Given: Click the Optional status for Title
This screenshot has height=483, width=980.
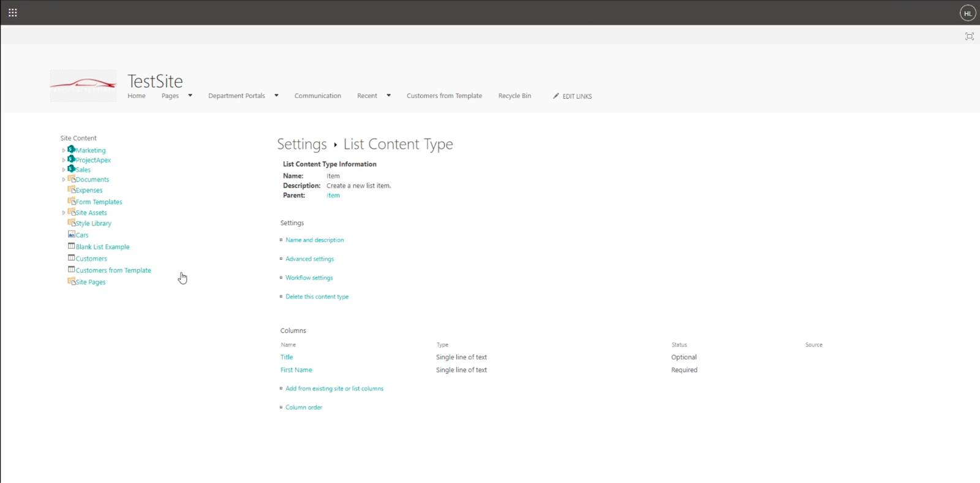Looking at the screenshot, I should coord(684,357).
